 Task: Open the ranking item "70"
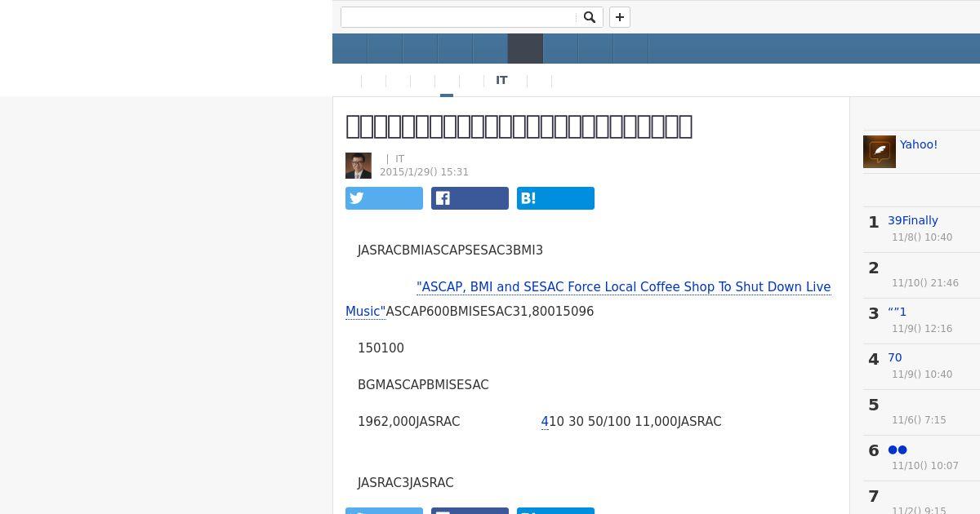(x=895, y=357)
